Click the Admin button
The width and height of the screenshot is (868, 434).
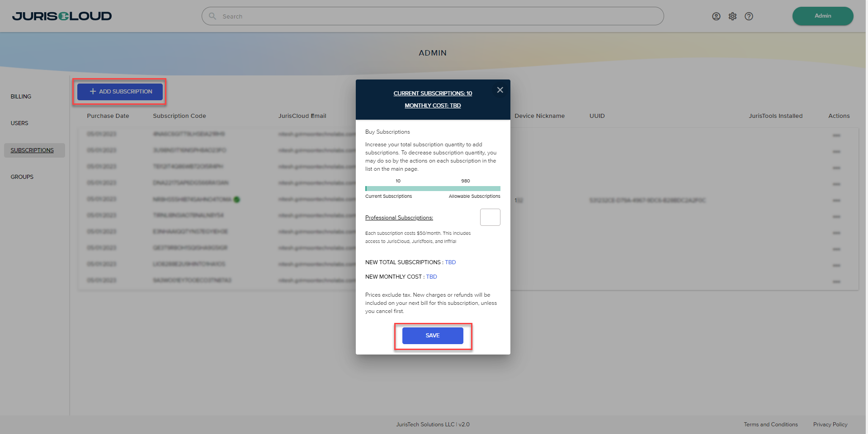(823, 16)
